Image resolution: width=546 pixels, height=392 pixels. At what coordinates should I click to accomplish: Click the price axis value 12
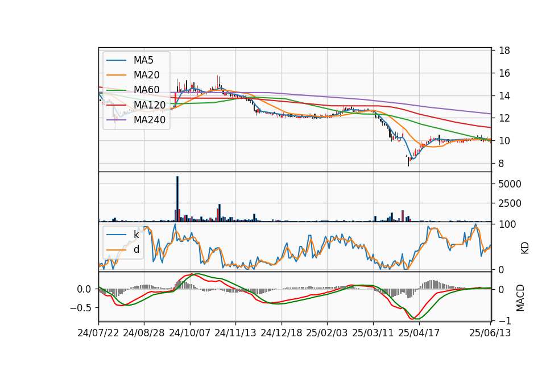[504, 118]
